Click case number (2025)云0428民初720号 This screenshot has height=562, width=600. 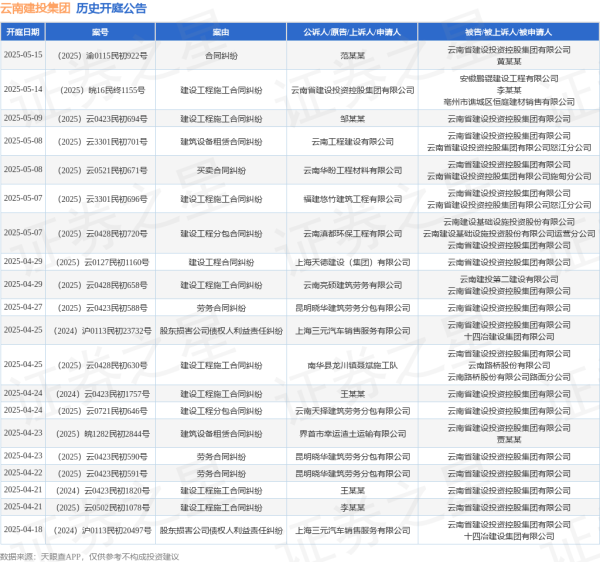tap(103, 234)
